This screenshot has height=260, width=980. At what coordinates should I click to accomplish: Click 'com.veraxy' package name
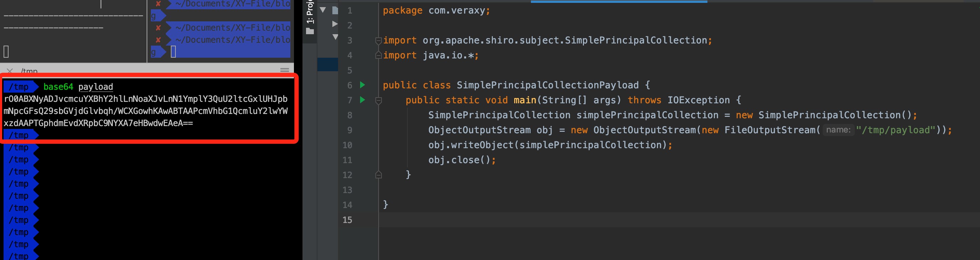point(457,11)
